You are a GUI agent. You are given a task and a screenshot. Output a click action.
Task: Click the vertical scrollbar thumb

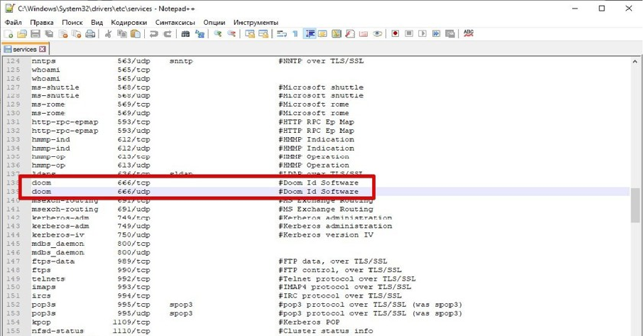click(x=635, y=204)
